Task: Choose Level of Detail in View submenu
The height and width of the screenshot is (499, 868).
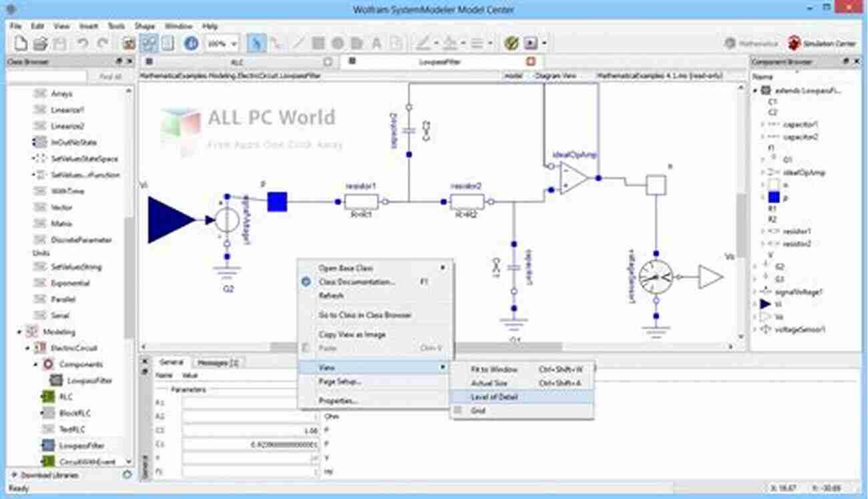Action: tap(521, 397)
